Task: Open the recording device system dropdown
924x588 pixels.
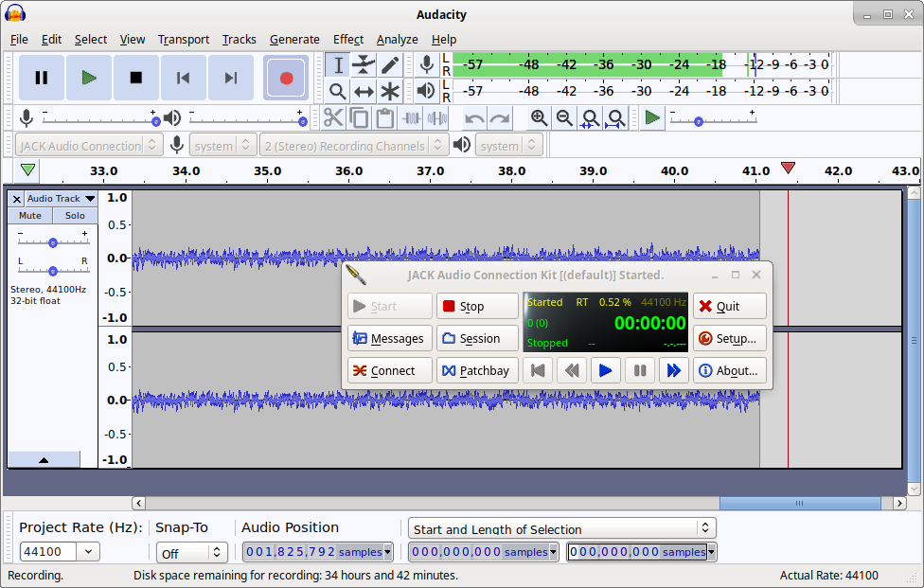Action: [222, 145]
